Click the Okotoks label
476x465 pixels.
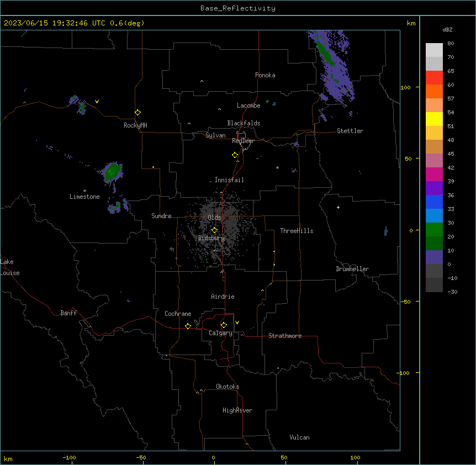(228, 387)
